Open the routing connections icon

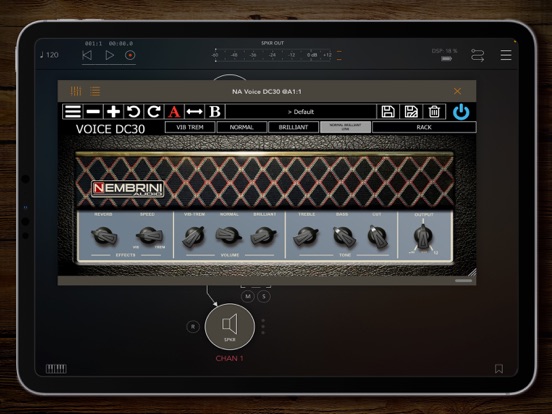477,56
